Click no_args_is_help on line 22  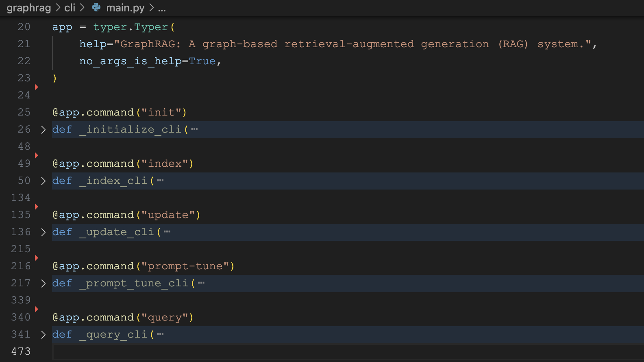[131, 61]
